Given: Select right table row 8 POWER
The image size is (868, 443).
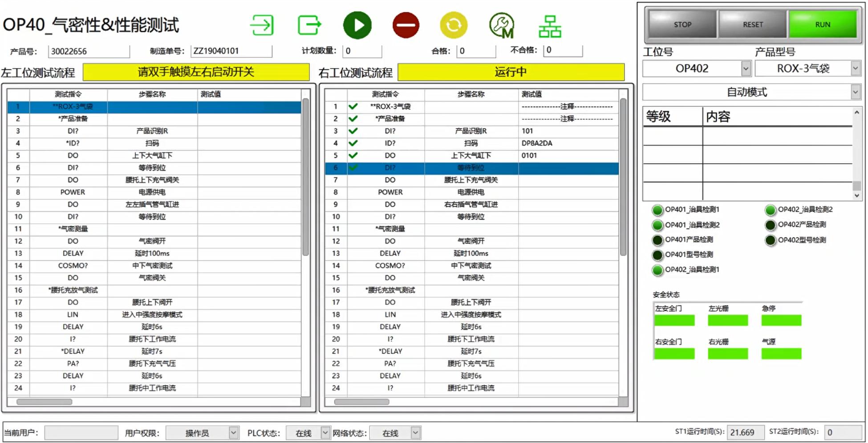Looking at the screenshot, I should pos(472,192).
